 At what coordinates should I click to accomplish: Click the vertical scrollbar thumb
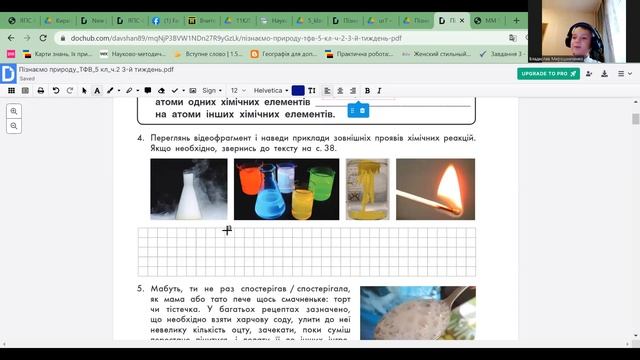[x=636, y=119]
